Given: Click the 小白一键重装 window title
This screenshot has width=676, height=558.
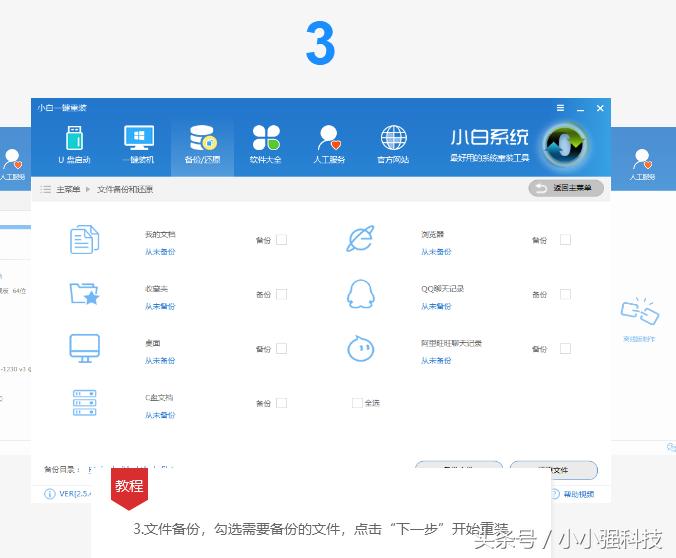Looking at the screenshot, I should [x=62, y=108].
